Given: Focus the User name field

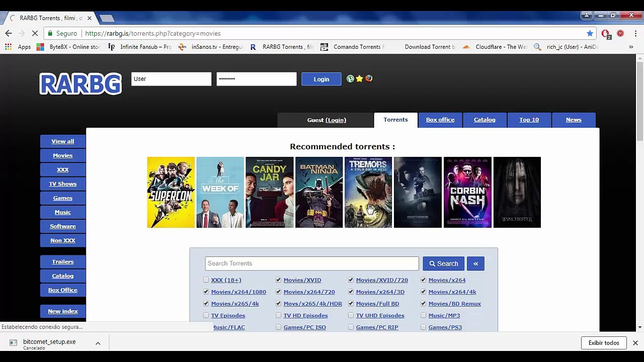Looking at the screenshot, I should 171,79.
